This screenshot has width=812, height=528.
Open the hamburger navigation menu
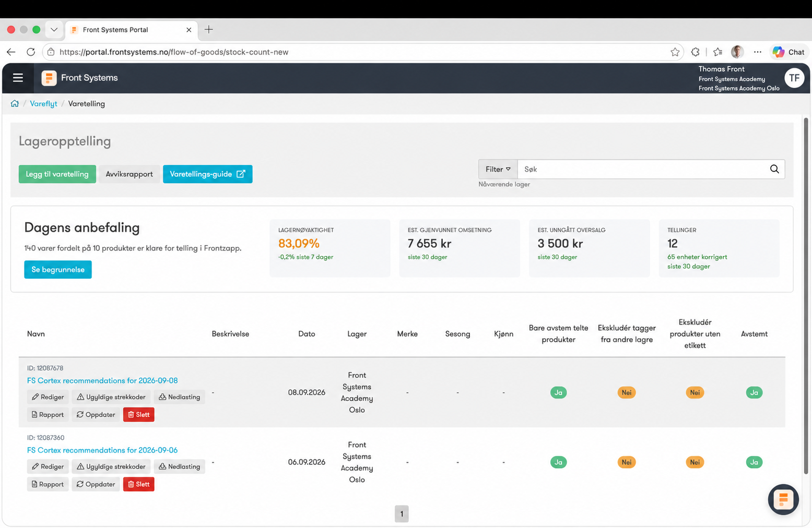click(18, 78)
